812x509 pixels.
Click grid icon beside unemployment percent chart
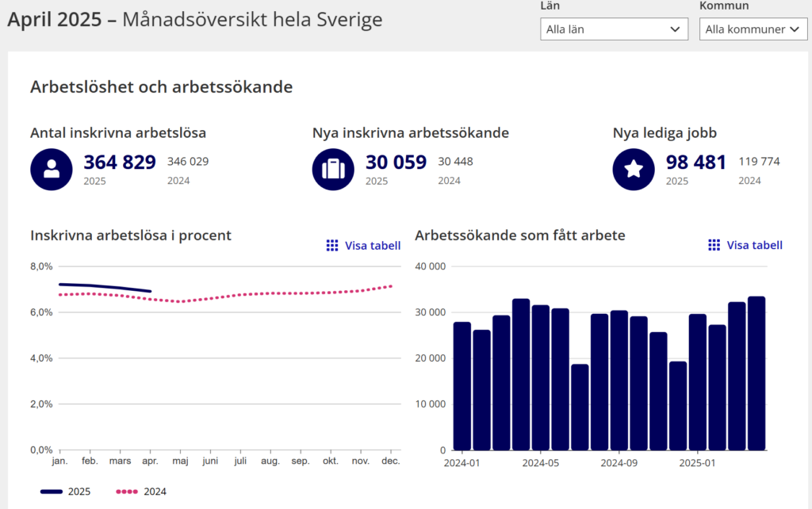coord(332,246)
